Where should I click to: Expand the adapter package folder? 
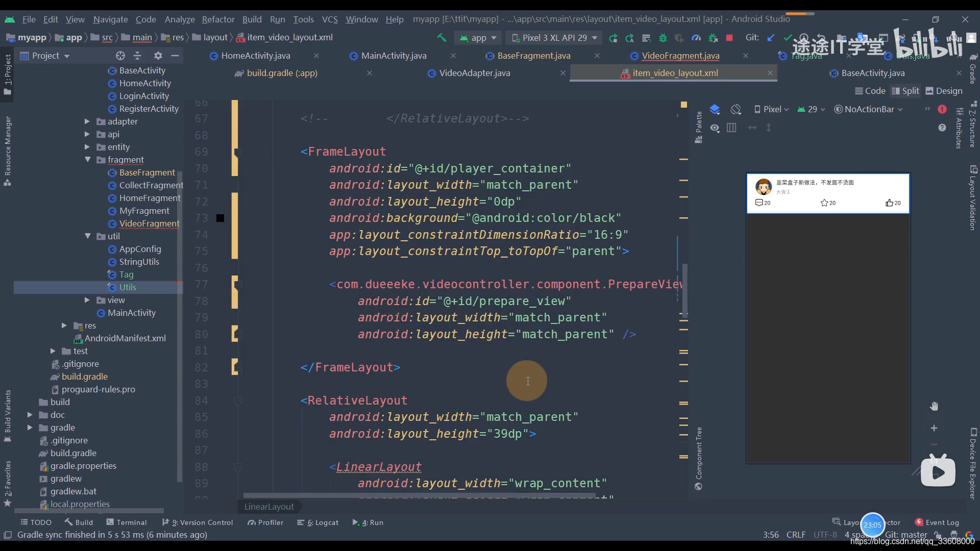(87, 121)
